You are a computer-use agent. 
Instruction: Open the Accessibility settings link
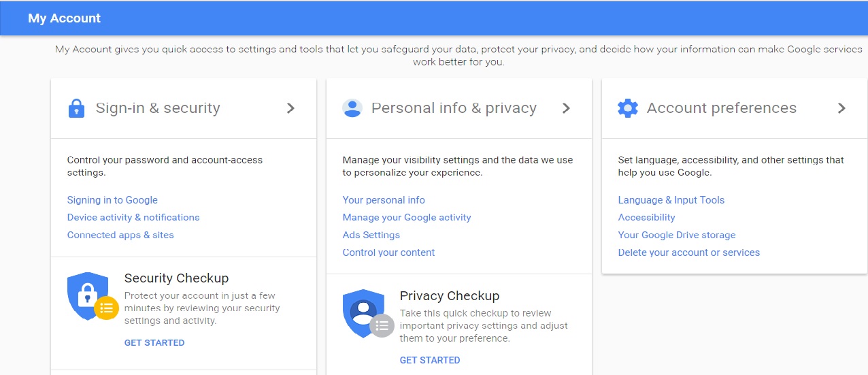click(646, 217)
